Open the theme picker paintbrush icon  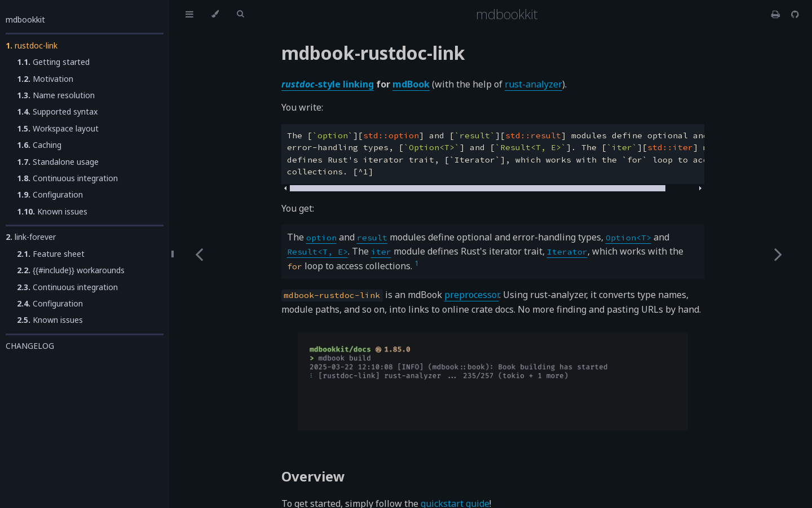[215, 14]
